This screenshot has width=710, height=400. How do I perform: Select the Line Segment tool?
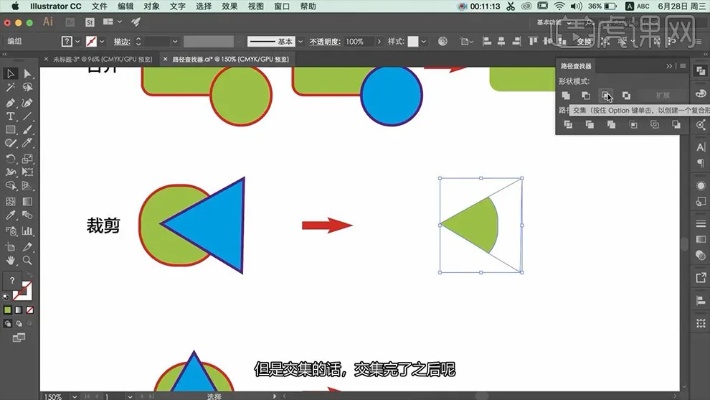click(27, 116)
